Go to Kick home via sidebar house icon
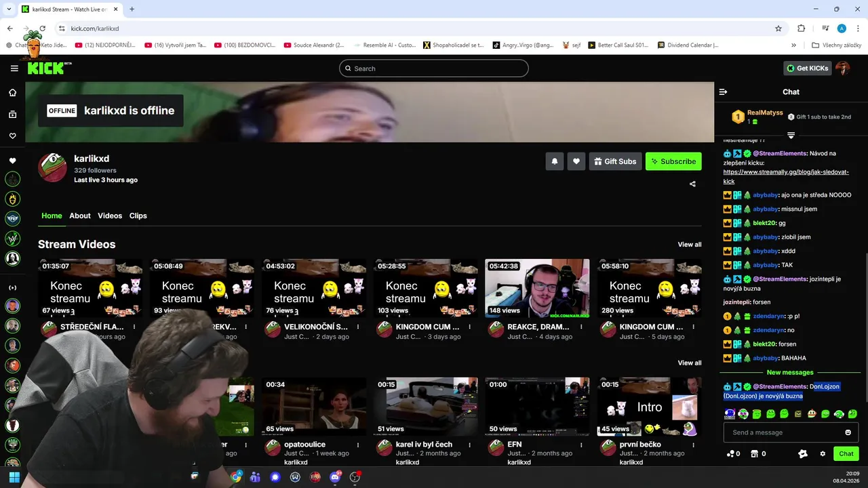The height and width of the screenshot is (488, 868). 12,93
